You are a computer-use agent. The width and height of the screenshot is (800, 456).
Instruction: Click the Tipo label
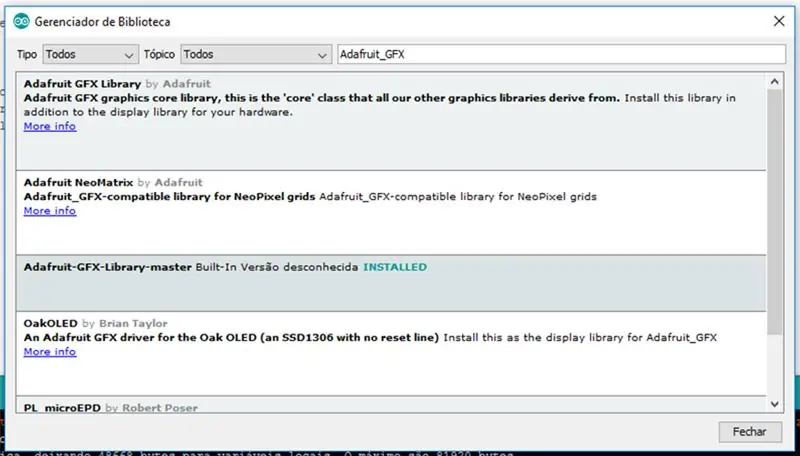click(x=27, y=54)
